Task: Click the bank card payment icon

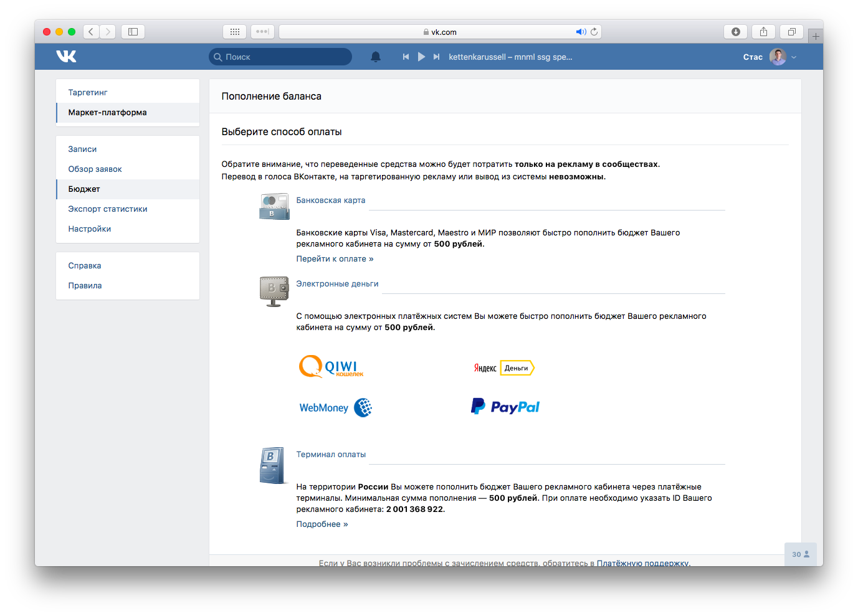Action: [274, 206]
